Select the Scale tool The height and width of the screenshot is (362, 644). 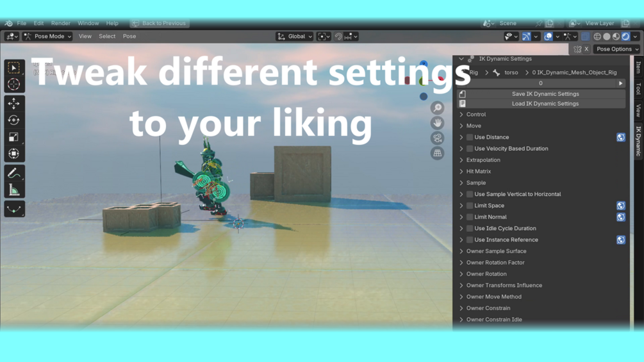(x=14, y=136)
